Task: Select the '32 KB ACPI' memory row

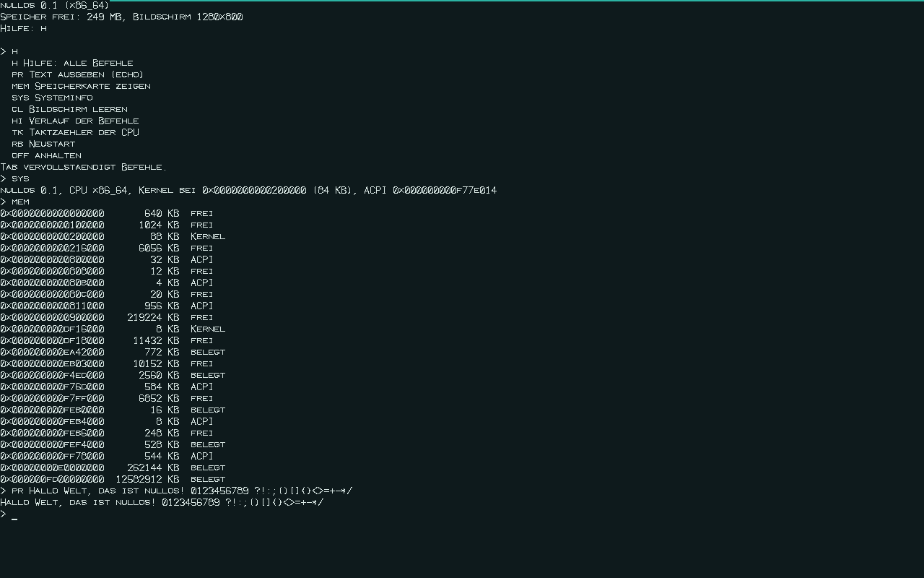Action: 107,259
